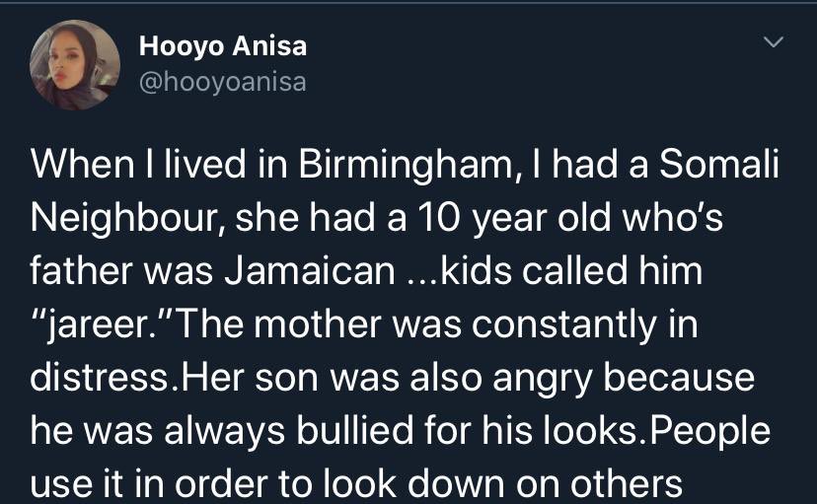Click the Hooyo Anisa display name
Image resolution: width=817 pixels, height=504 pixels.
[x=223, y=45]
